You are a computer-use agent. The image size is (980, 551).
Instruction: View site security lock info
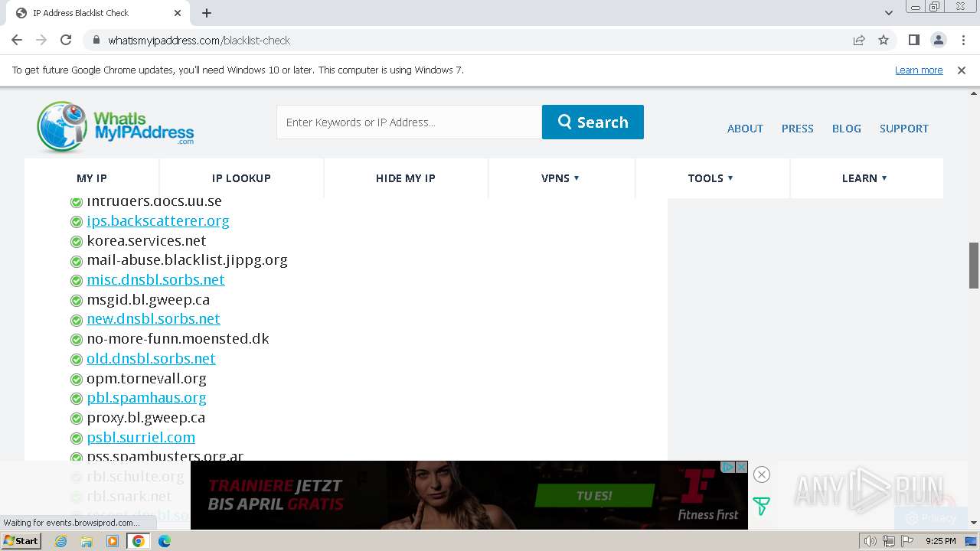click(96, 40)
